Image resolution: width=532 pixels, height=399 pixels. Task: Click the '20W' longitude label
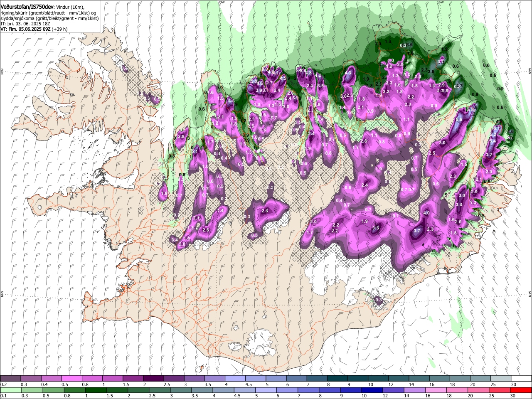[221, 2]
